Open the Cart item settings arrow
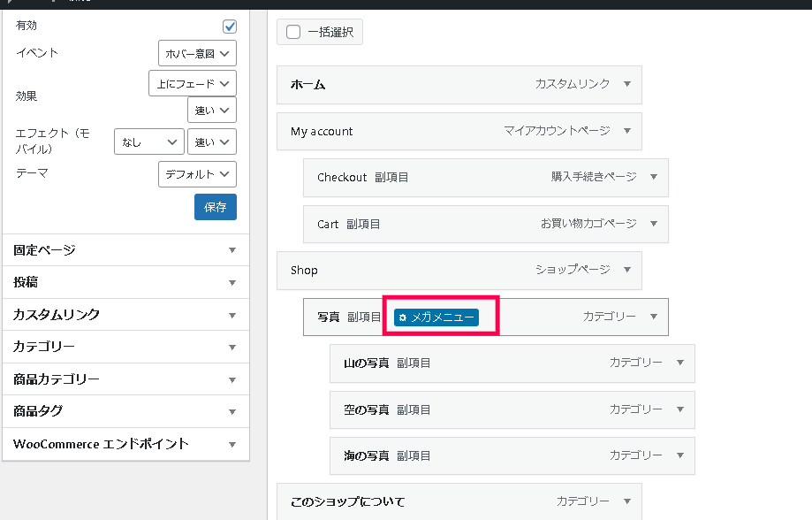This screenshot has height=520, width=812. click(x=654, y=224)
